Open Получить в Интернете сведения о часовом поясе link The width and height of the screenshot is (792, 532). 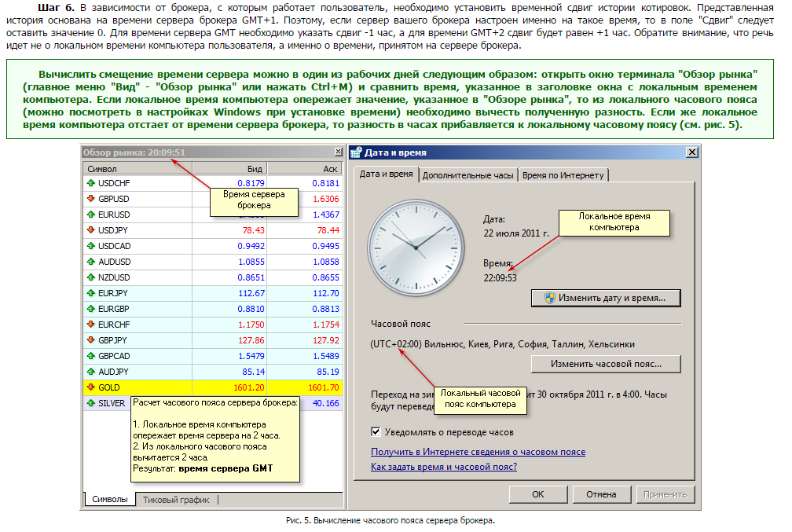(478, 452)
